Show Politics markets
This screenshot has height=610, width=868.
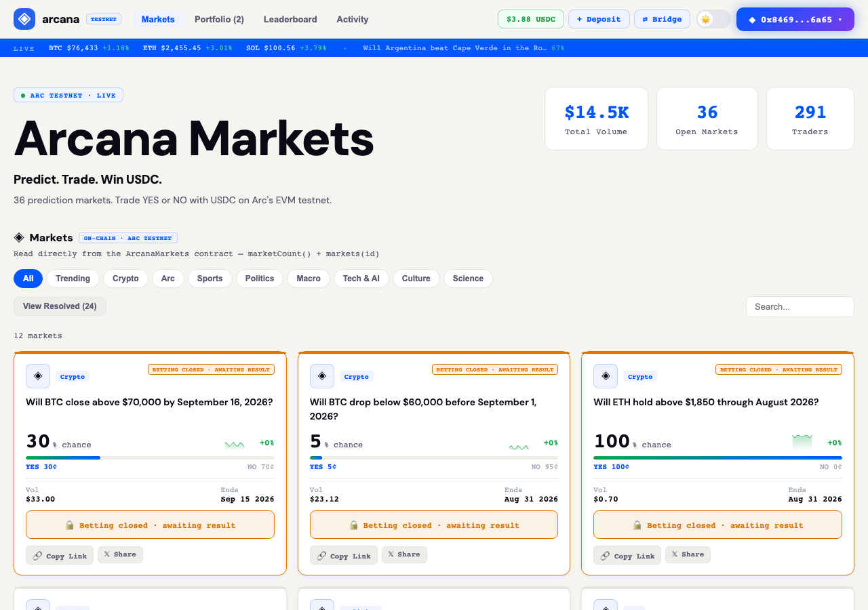click(260, 279)
